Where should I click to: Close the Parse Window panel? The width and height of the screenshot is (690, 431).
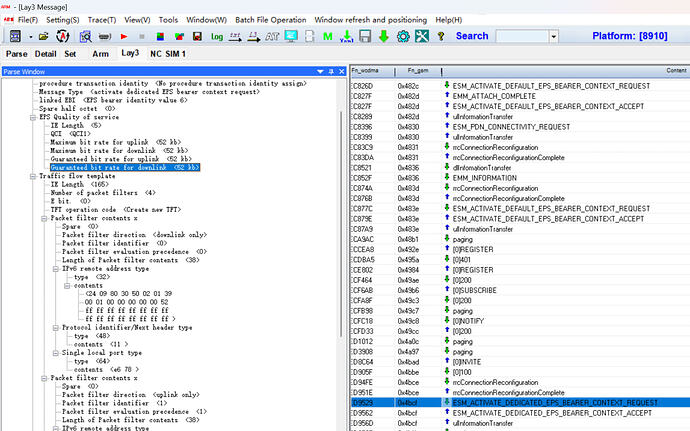tap(341, 71)
